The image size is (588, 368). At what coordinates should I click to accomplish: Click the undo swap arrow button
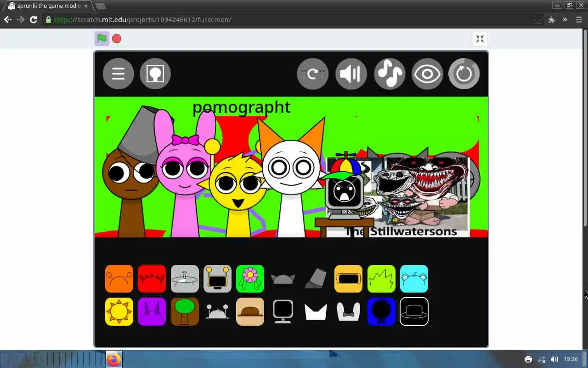[313, 74]
